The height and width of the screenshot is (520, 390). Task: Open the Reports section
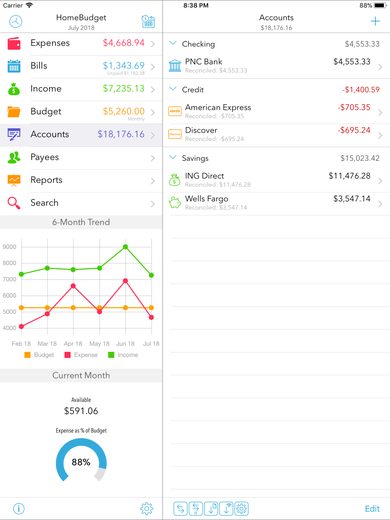pyautogui.click(x=81, y=180)
